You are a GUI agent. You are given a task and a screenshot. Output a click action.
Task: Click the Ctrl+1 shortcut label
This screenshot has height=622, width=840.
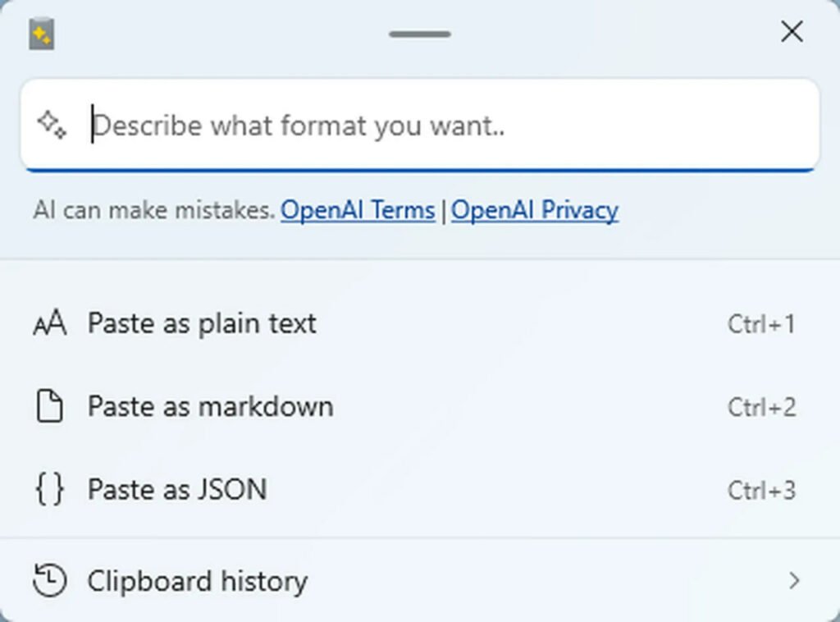[x=760, y=325]
